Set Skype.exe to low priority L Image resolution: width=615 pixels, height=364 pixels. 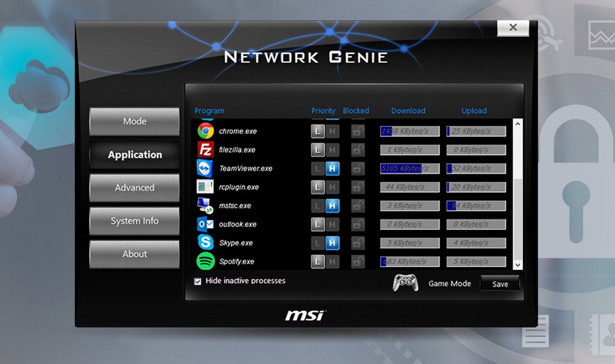click(318, 243)
